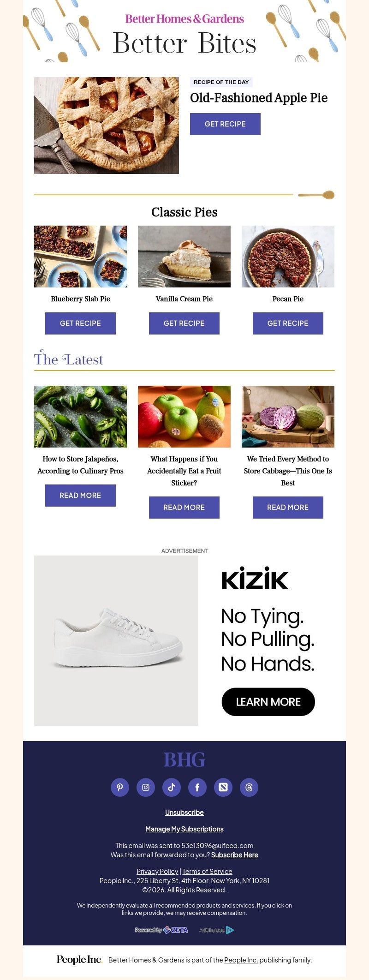Get the Old-Fashioned Apple Pie recipe
The width and height of the screenshot is (369, 980).
click(225, 124)
